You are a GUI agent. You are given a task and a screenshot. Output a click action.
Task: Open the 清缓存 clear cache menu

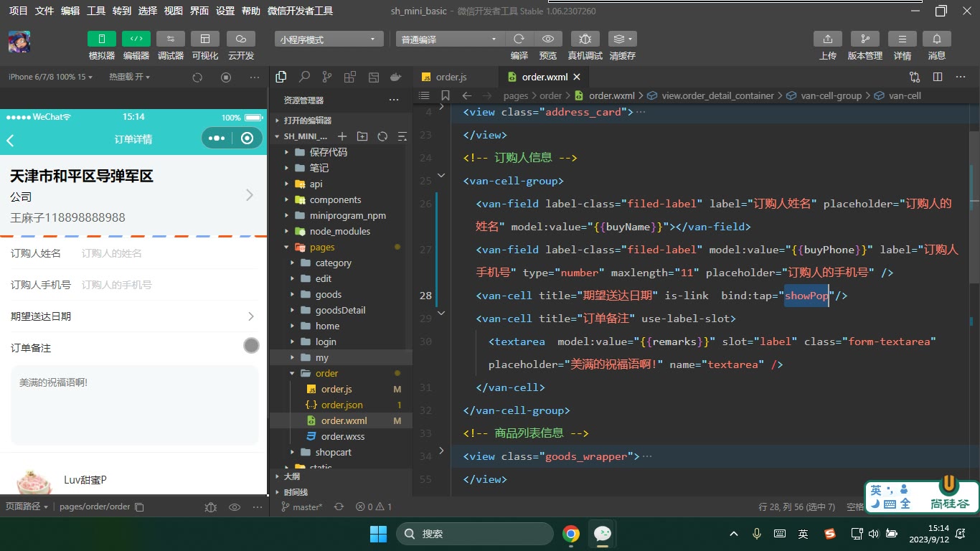(x=622, y=39)
